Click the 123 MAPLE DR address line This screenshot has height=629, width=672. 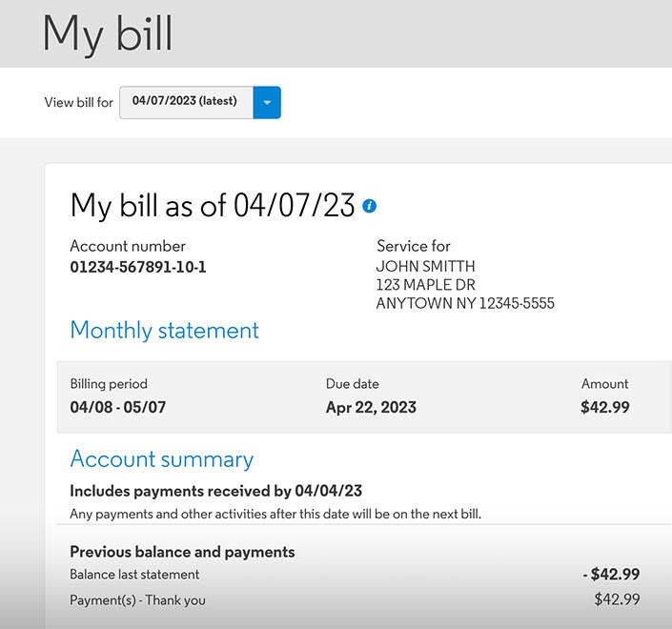pyautogui.click(x=425, y=285)
